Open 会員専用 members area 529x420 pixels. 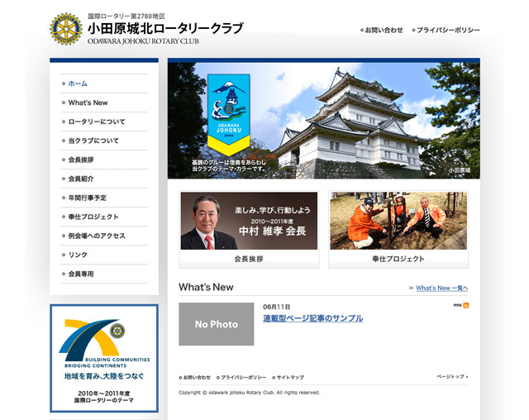(x=81, y=274)
